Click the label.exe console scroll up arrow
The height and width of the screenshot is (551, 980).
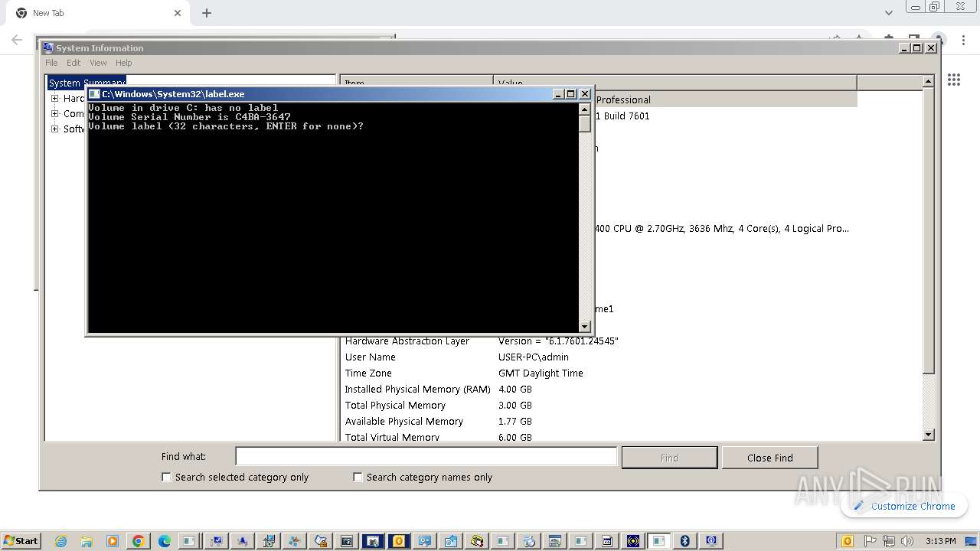(x=585, y=109)
